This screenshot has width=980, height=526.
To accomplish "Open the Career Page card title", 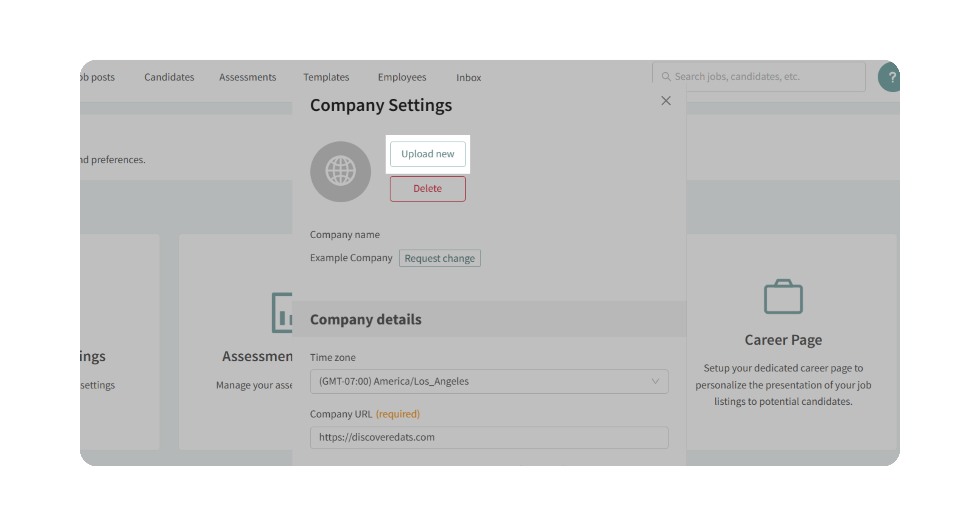I will pos(783,340).
